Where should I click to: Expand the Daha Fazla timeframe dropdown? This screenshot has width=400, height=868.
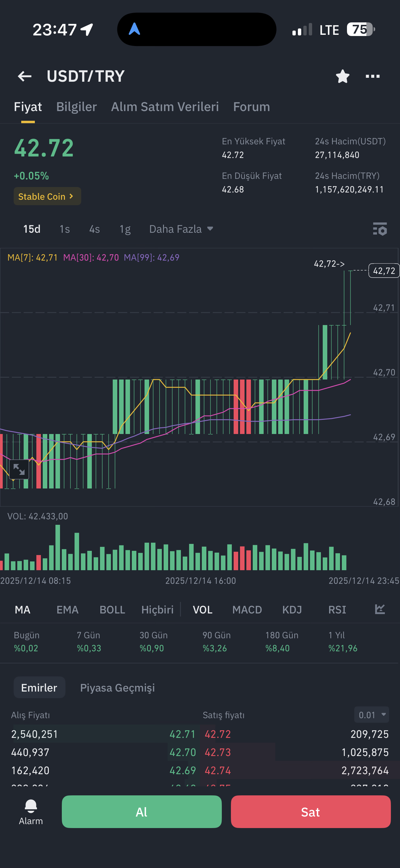tap(182, 229)
